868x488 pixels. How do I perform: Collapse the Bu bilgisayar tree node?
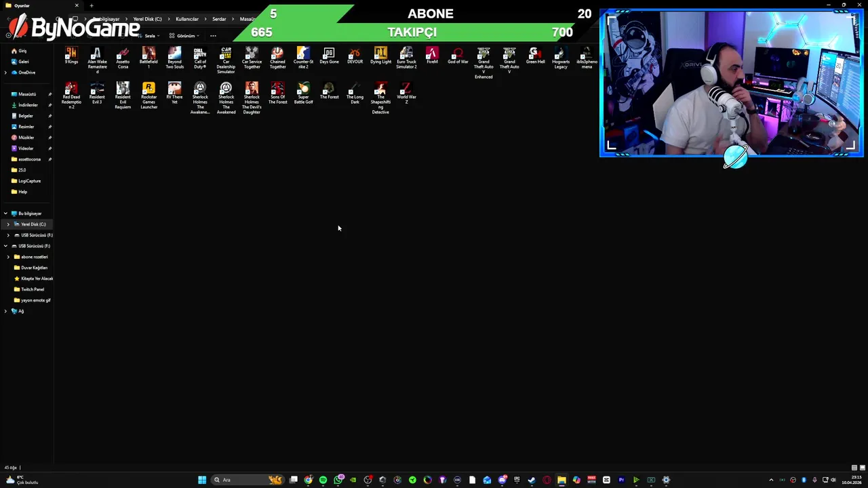5,213
